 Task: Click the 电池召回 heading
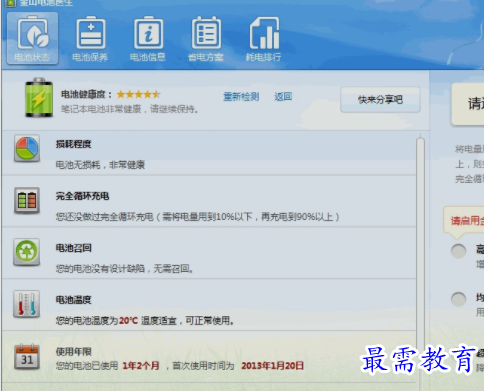pyautogui.click(x=73, y=248)
